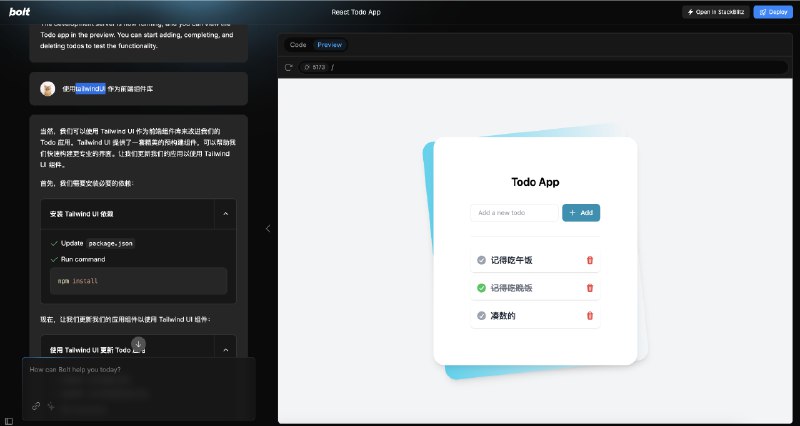
Task: Delete the 记得吃晚饭 todo with trash icon
Action: [x=590, y=288]
